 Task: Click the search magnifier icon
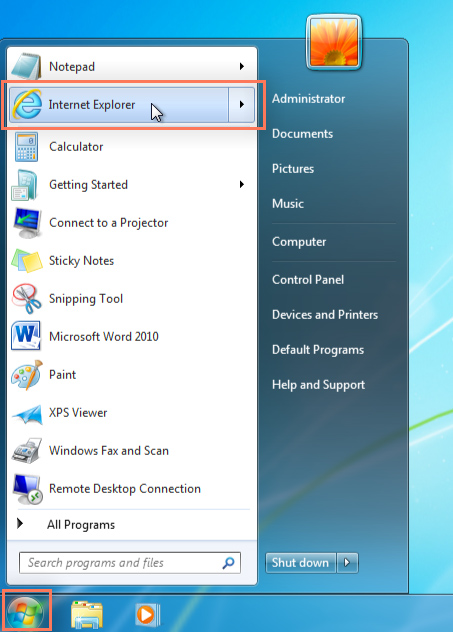229,563
